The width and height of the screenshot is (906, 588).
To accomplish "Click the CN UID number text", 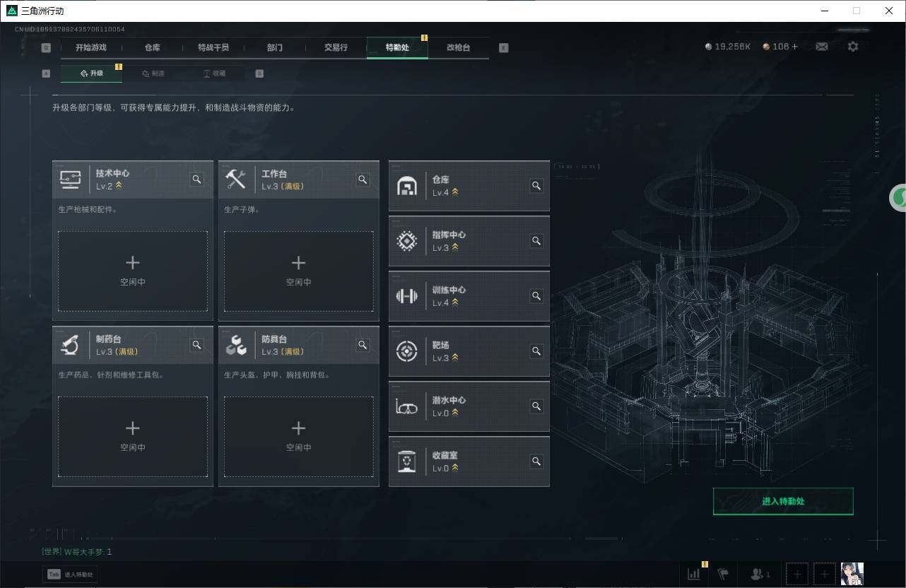I will tap(70, 29).
